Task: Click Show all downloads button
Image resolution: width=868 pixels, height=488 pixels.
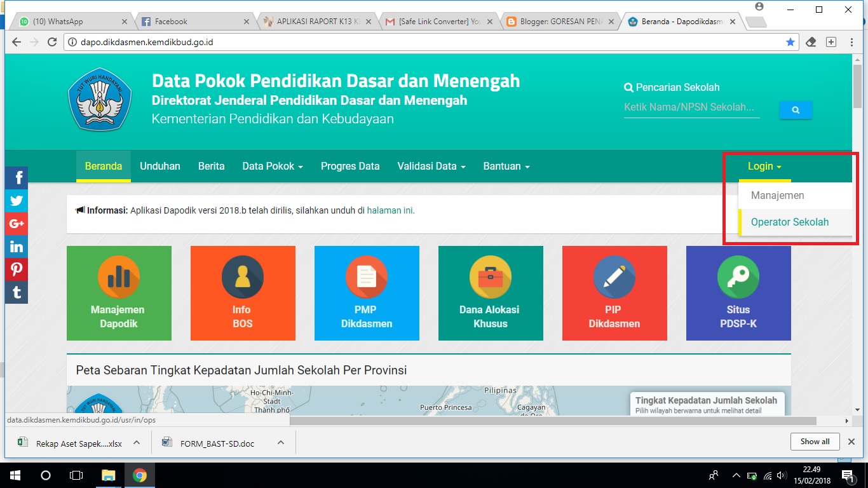Action: click(815, 442)
